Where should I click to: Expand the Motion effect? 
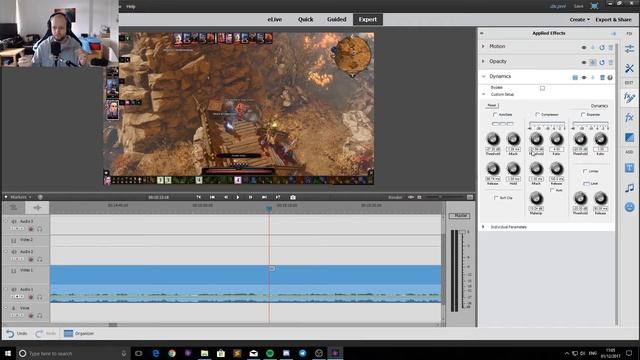(483, 47)
